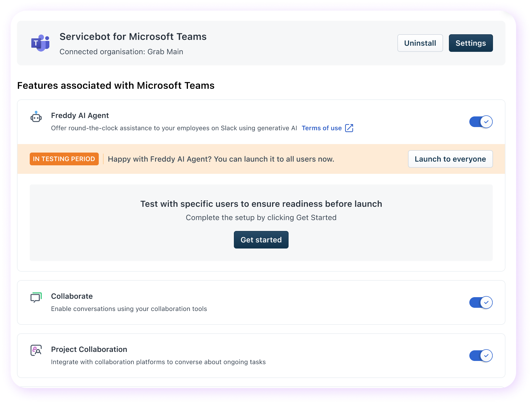Viewport: 532px width, 404px height.
Task: Click the Collaborate chat bubble icon
Action: [36, 297]
